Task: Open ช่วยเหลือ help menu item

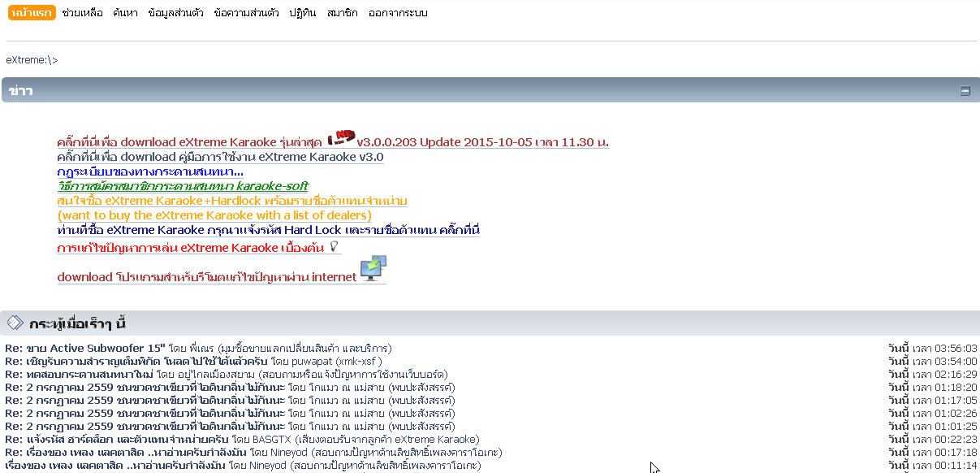Action: [82, 13]
